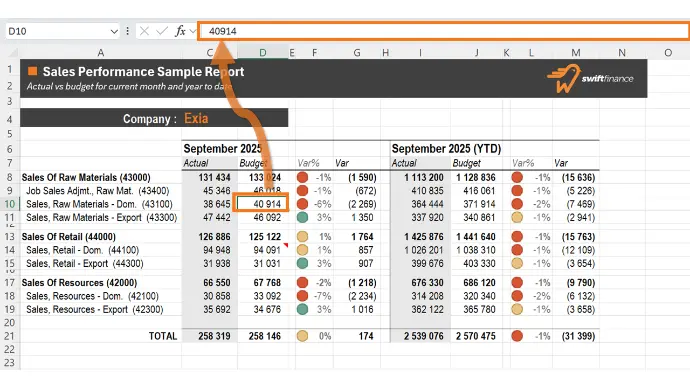The height and width of the screenshot is (388, 690).
Task: Click 'Job Sales Adjmt., Raw Mat. (43400)'
Action: coord(98,191)
